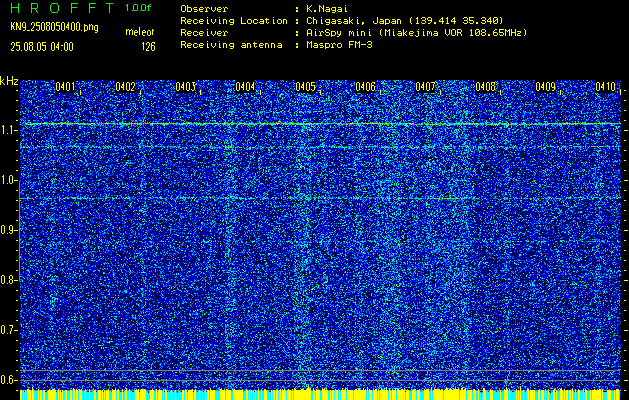This screenshot has width=629, height=400.
Task: Click the yellow-cyan signal level bar at bottom
Action: tap(320, 394)
